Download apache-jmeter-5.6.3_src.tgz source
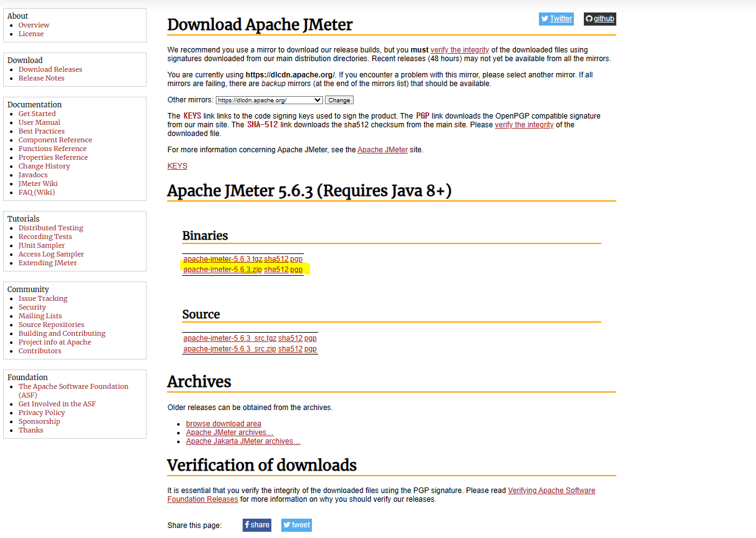 [x=230, y=338]
